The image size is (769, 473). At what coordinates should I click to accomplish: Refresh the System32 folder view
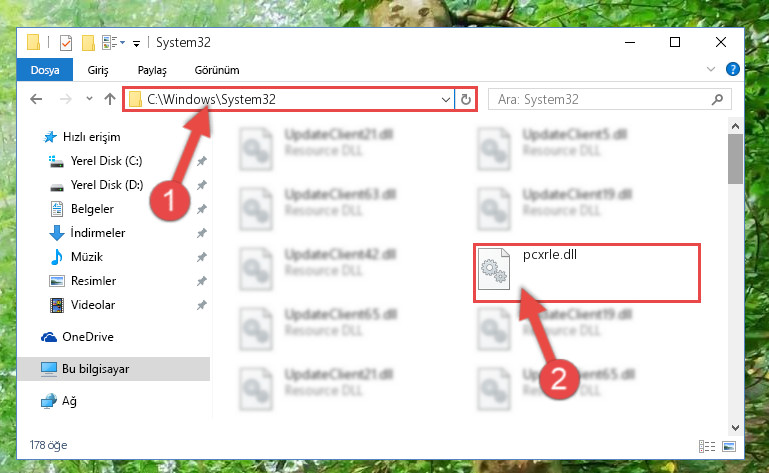click(x=465, y=100)
